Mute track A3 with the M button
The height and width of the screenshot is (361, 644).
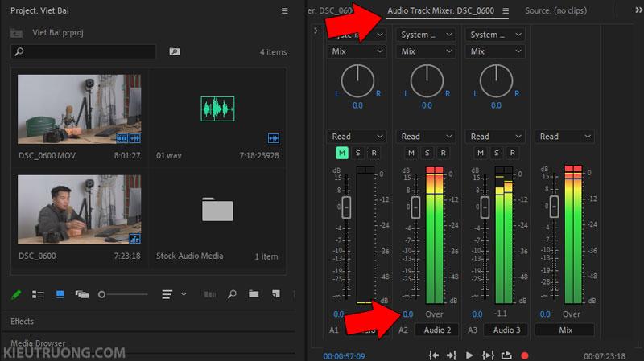point(481,153)
